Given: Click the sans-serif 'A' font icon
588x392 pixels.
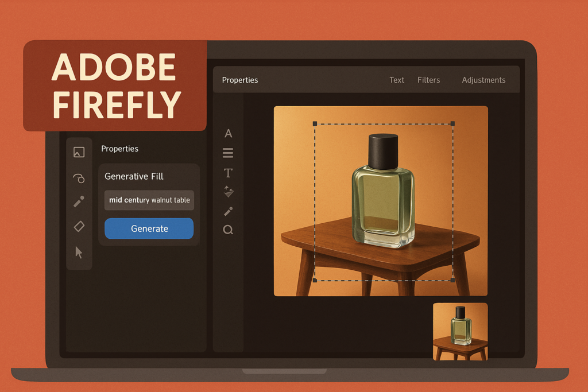Looking at the screenshot, I should [228, 134].
